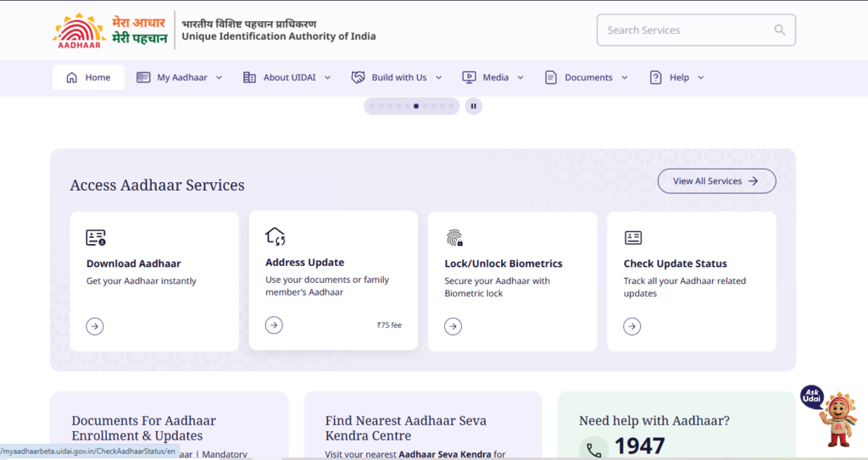Expand the Help dropdown chevron
This screenshot has height=460, width=868.
click(701, 77)
